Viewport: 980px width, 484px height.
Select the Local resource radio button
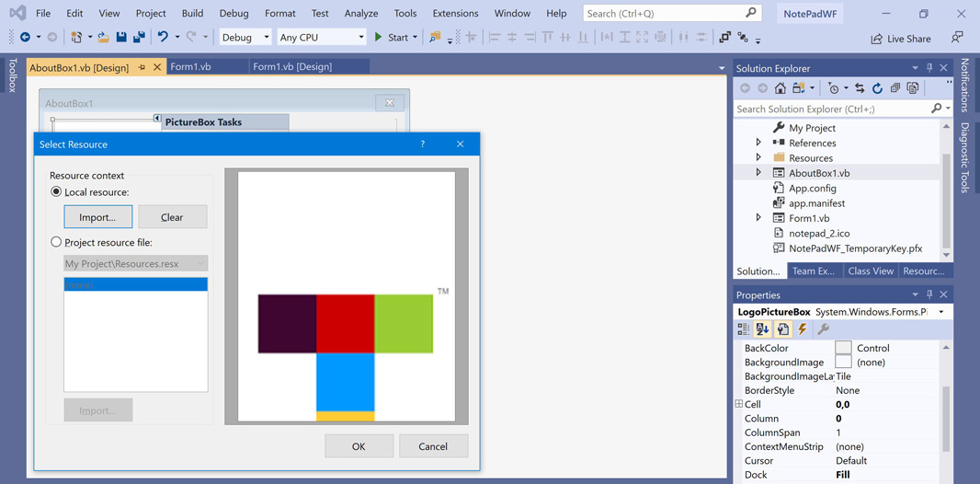[x=56, y=192]
